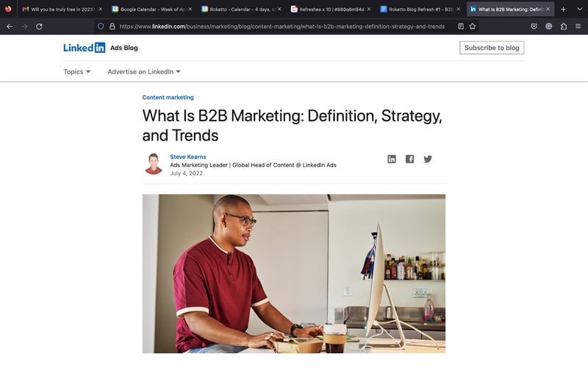Open a new tab with the plus icon

(x=563, y=9)
